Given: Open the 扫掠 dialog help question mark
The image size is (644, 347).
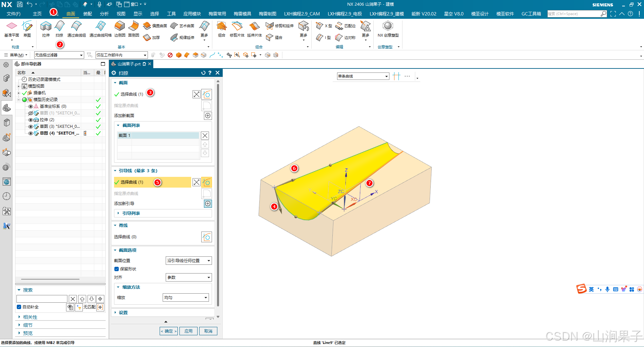Looking at the screenshot, I should point(210,73).
